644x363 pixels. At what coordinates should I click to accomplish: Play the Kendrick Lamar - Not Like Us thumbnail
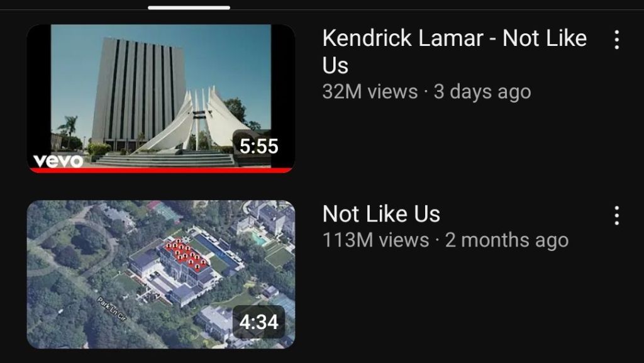tap(161, 99)
